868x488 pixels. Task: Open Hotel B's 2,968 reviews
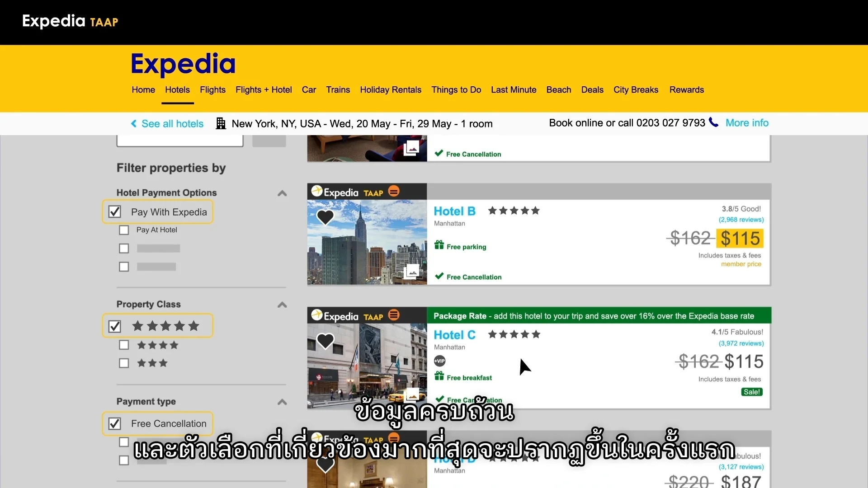pyautogui.click(x=740, y=220)
